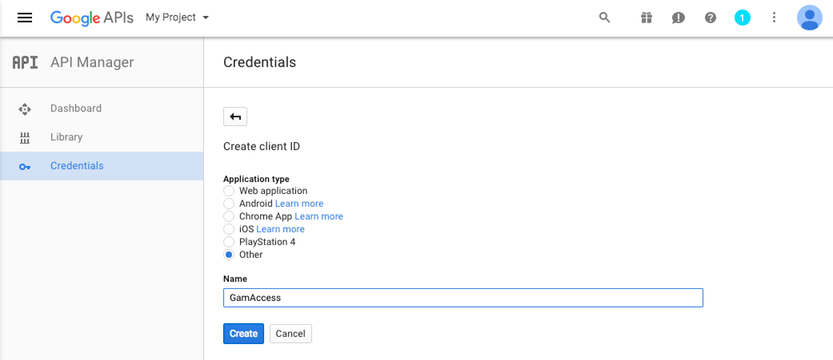Click the user account avatar

point(810,18)
